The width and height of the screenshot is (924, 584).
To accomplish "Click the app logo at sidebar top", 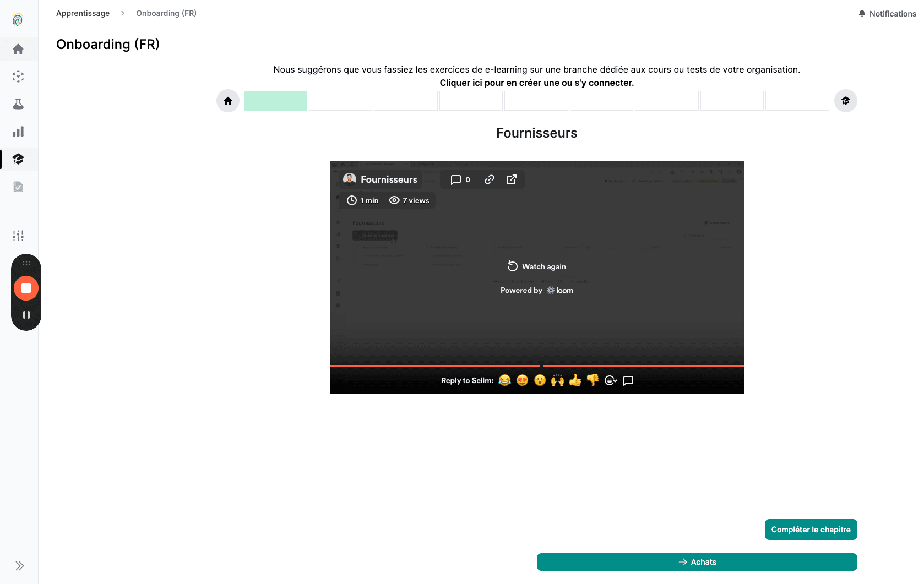I will click(x=18, y=20).
